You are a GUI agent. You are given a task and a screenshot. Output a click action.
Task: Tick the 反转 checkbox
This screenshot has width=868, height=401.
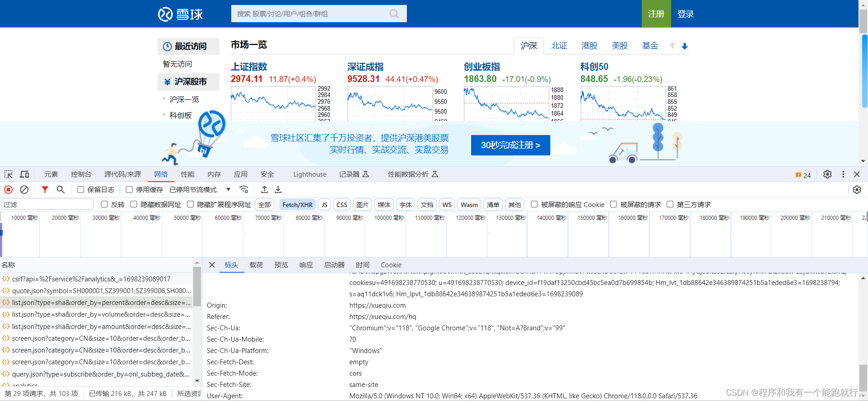[105, 204]
